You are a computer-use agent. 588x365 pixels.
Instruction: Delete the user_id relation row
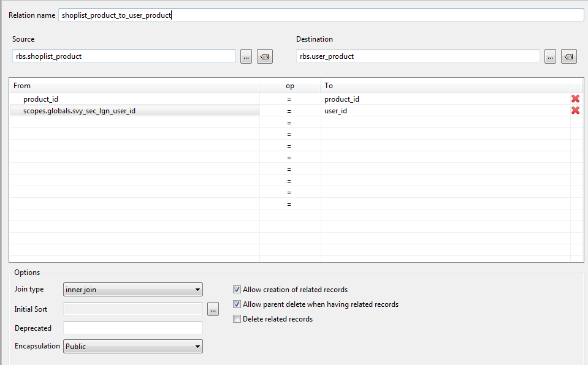click(575, 111)
